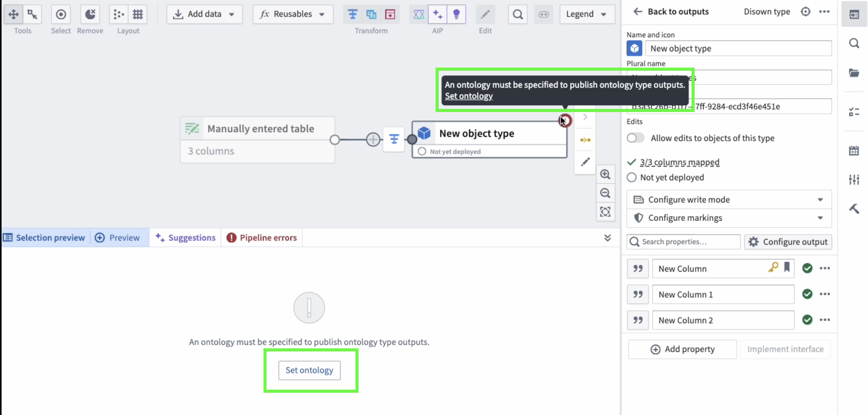The image size is (868, 415).
Task: Click Set ontology link in tooltip
Action: (x=468, y=96)
